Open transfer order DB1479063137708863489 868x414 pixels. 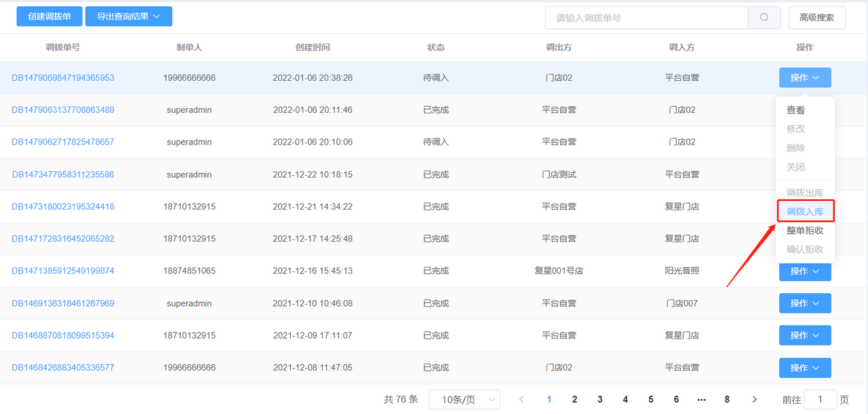pyautogui.click(x=63, y=110)
